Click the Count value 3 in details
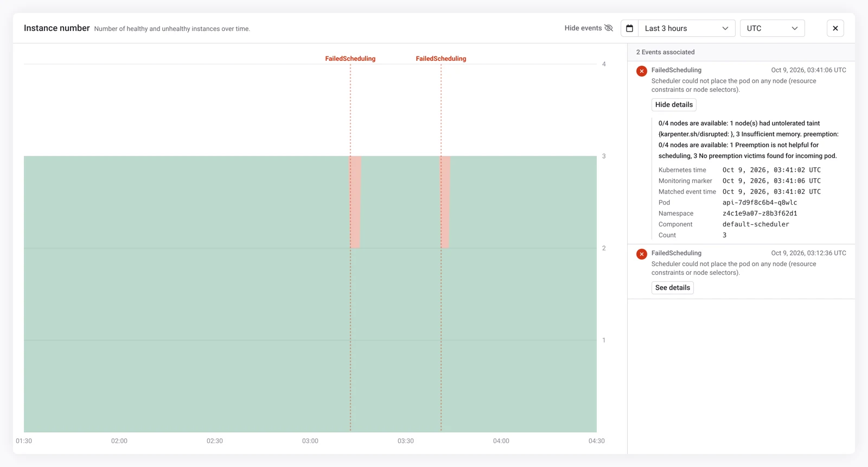This screenshot has height=467, width=868. click(724, 235)
